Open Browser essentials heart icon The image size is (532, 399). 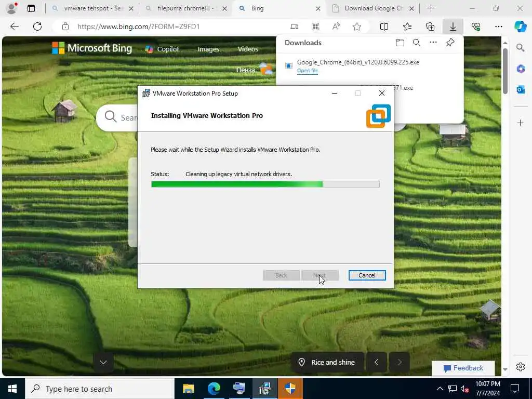click(x=476, y=26)
